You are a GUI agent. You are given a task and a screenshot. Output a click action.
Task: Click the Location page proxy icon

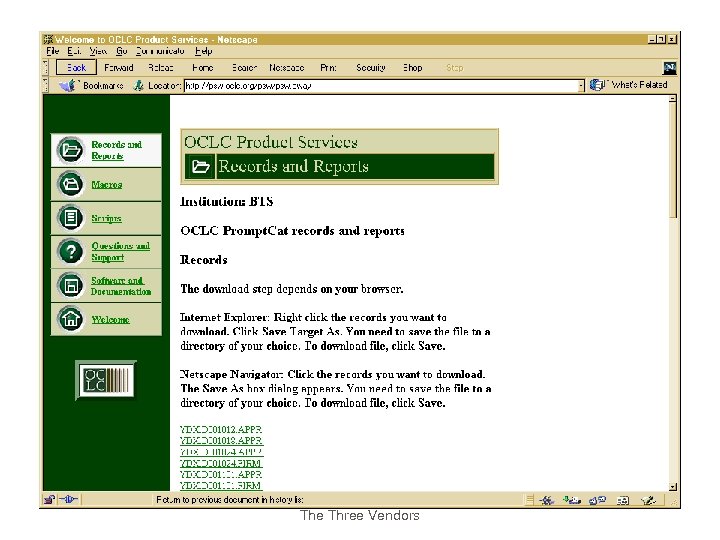[139, 85]
